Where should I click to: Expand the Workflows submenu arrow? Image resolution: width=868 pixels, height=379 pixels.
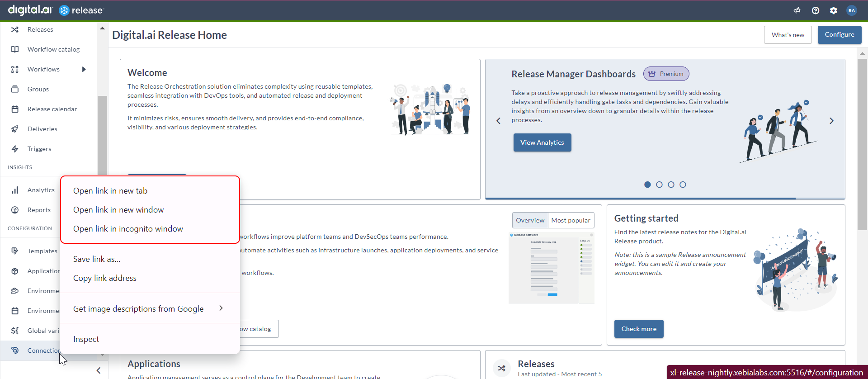tap(84, 69)
